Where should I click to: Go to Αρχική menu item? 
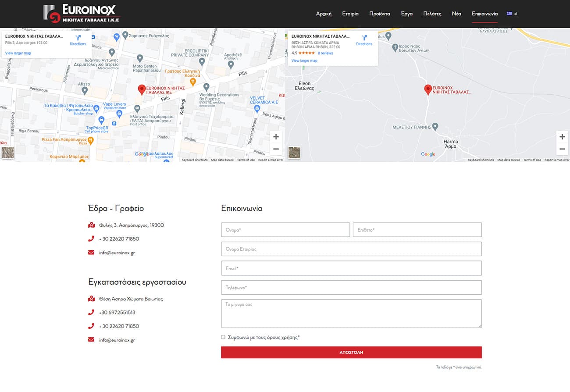click(324, 14)
